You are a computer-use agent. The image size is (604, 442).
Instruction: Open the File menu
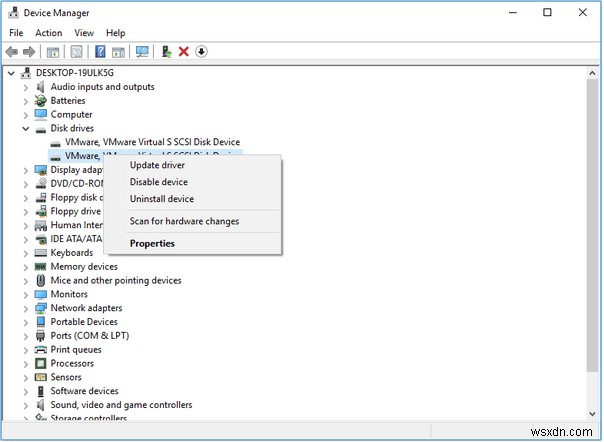[16, 33]
